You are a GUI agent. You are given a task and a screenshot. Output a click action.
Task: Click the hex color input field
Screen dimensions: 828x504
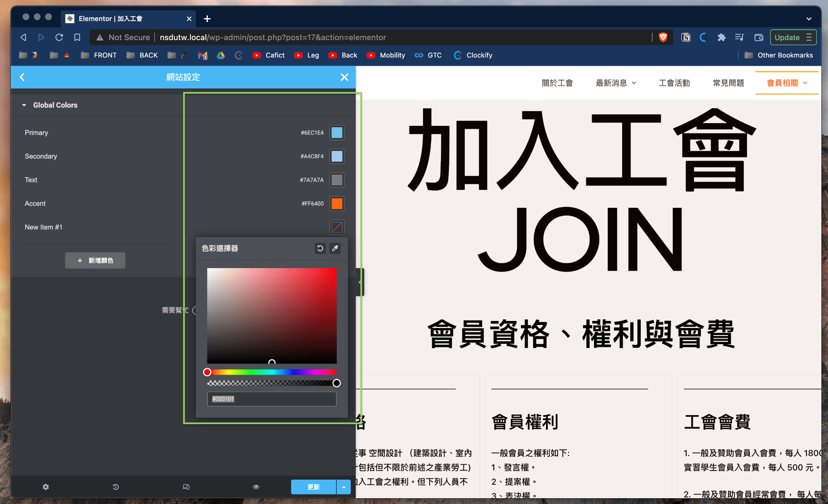(271, 399)
